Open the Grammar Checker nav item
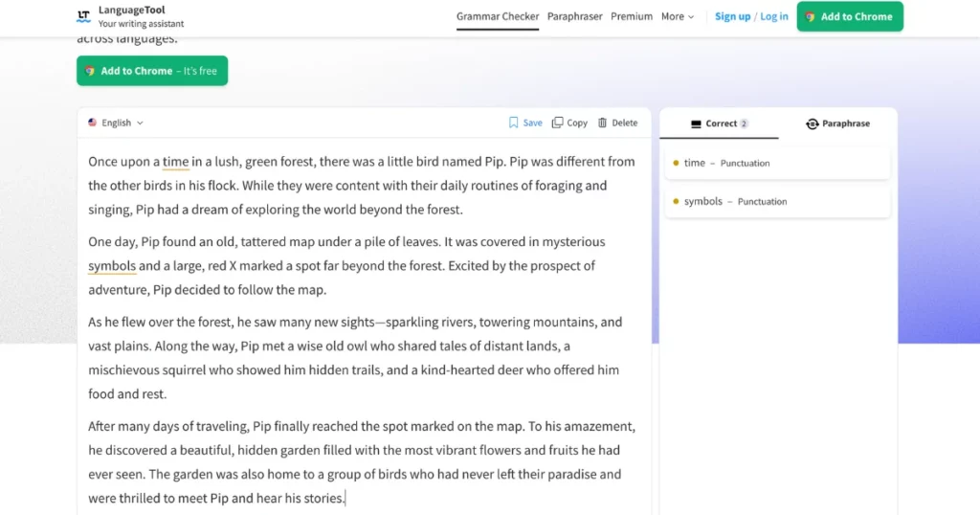Screen dimensions: 980x515 (498, 16)
